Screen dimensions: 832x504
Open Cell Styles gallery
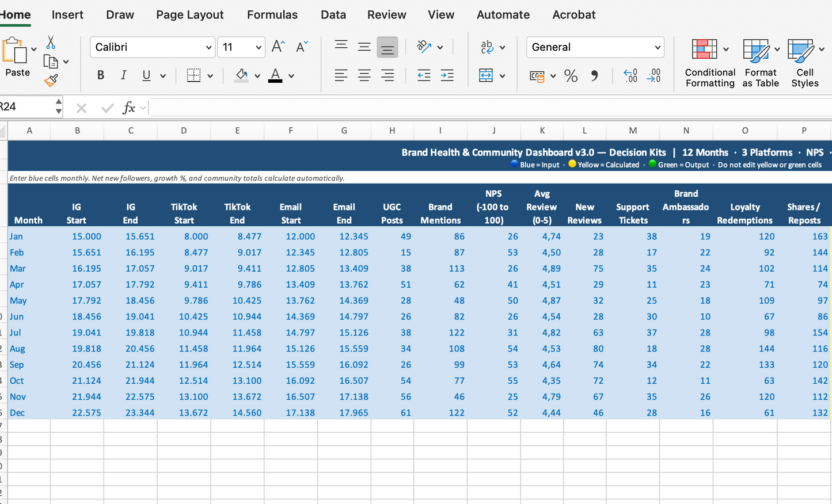pos(805,63)
